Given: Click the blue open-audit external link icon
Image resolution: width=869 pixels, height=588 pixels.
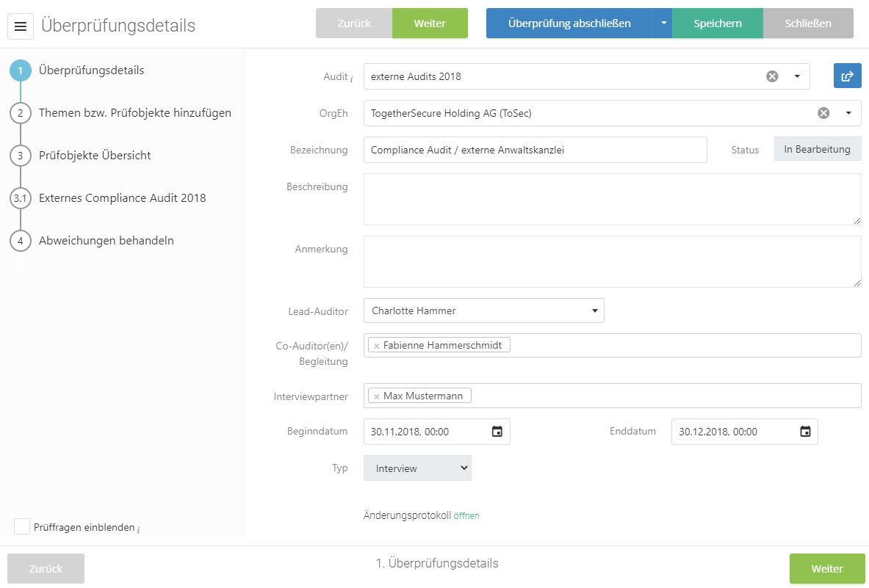Looking at the screenshot, I should [x=847, y=76].
